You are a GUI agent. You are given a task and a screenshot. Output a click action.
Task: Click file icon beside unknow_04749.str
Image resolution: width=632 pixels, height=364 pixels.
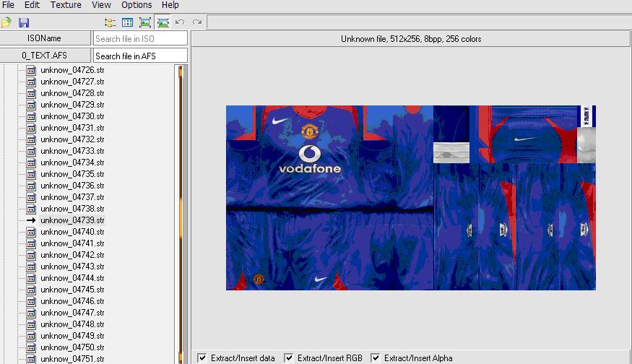point(31,336)
